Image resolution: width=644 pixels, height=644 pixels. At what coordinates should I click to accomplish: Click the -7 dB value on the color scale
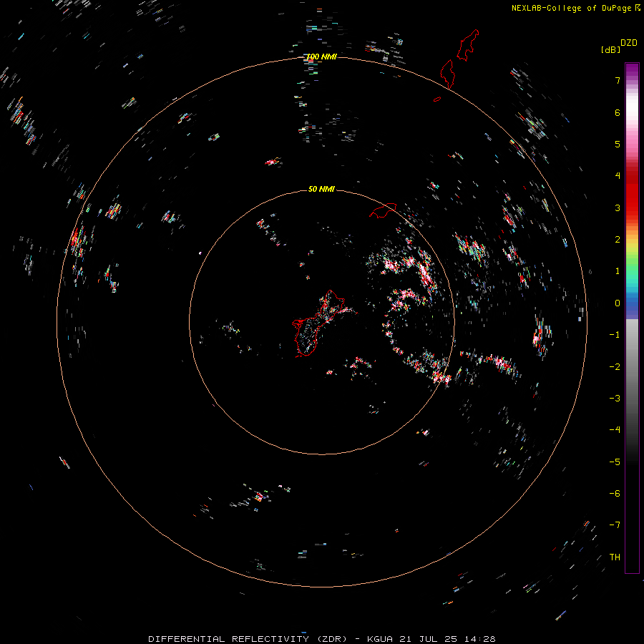click(615, 525)
